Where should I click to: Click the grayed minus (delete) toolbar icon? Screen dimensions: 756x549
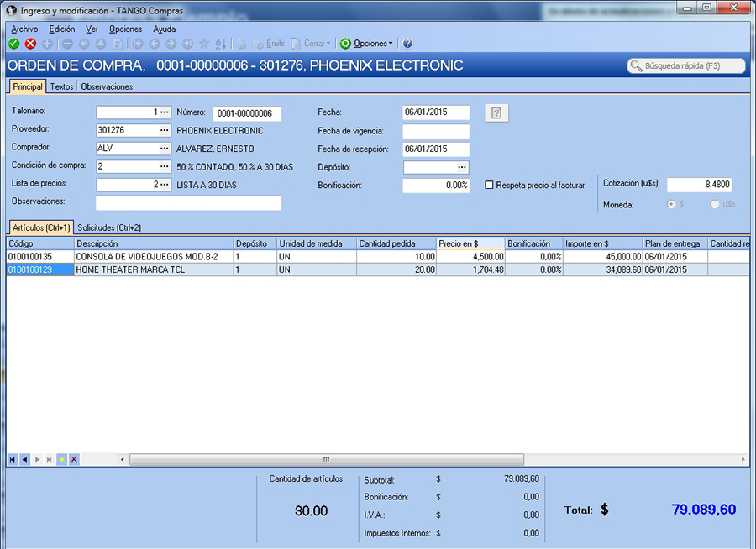67,44
